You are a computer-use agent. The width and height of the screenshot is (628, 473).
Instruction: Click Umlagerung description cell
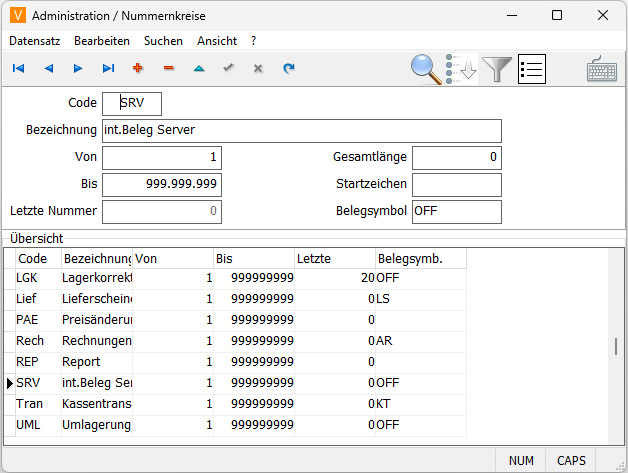click(97, 425)
